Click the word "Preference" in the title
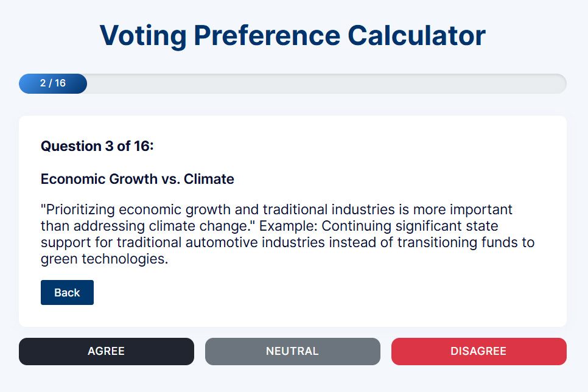This screenshot has height=392, width=588. (x=267, y=36)
